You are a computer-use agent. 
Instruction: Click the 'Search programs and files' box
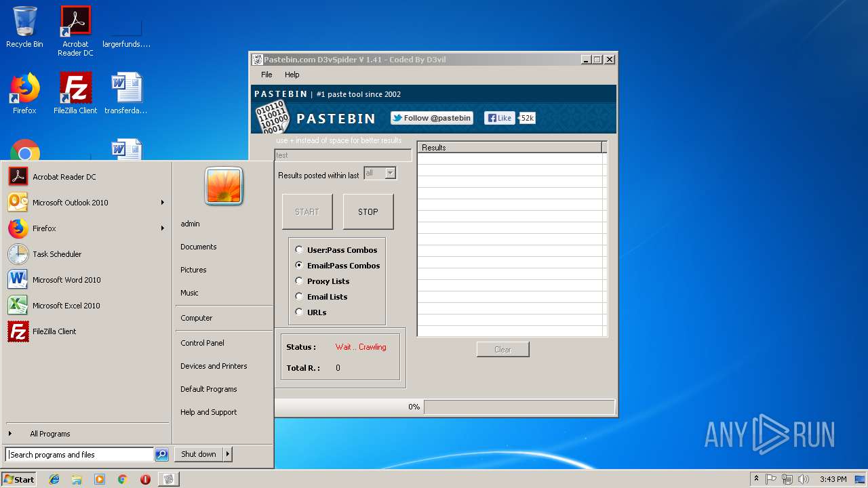click(80, 455)
